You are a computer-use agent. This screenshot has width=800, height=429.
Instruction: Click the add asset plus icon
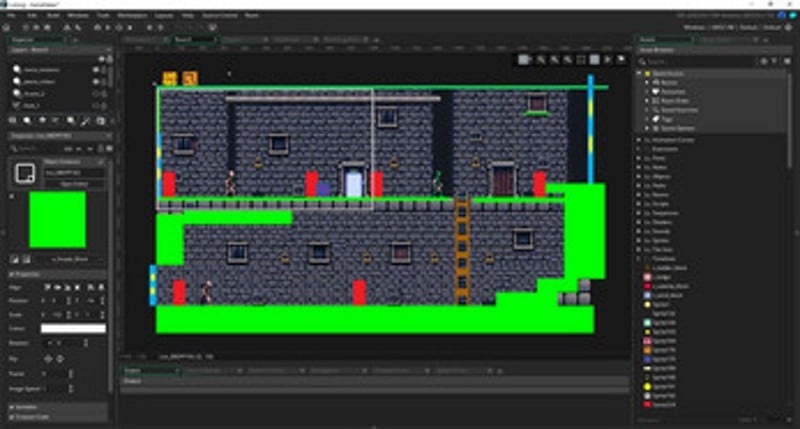[764, 61]
